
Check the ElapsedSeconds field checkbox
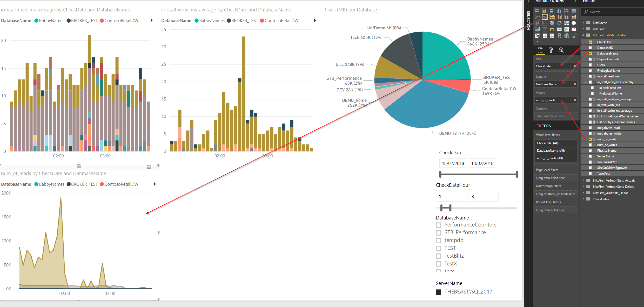(590, 59)
